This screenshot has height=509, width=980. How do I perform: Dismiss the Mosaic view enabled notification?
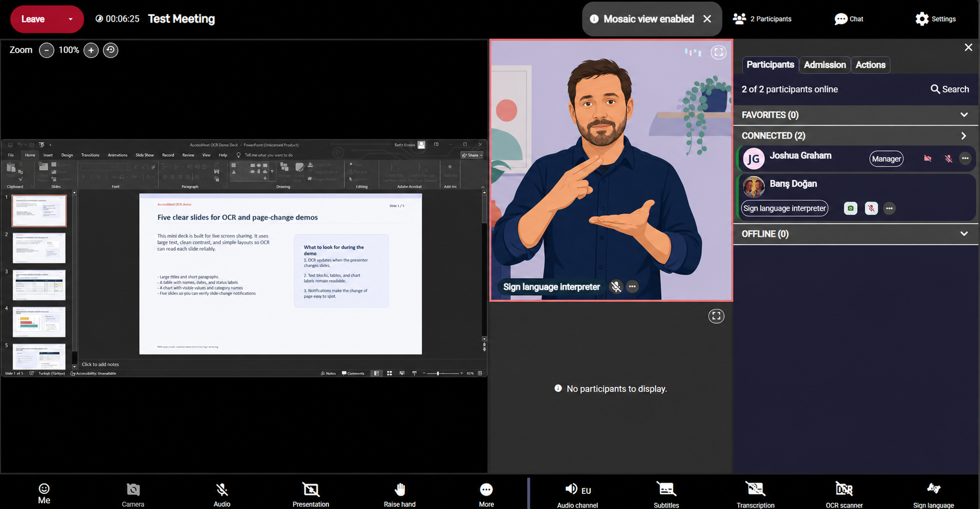click(707, 19)
